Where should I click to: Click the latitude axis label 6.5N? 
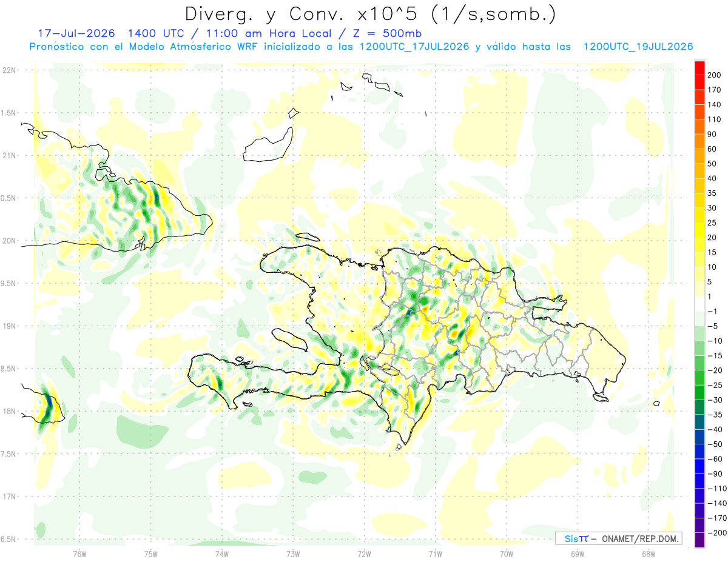(x=8, y=539)
